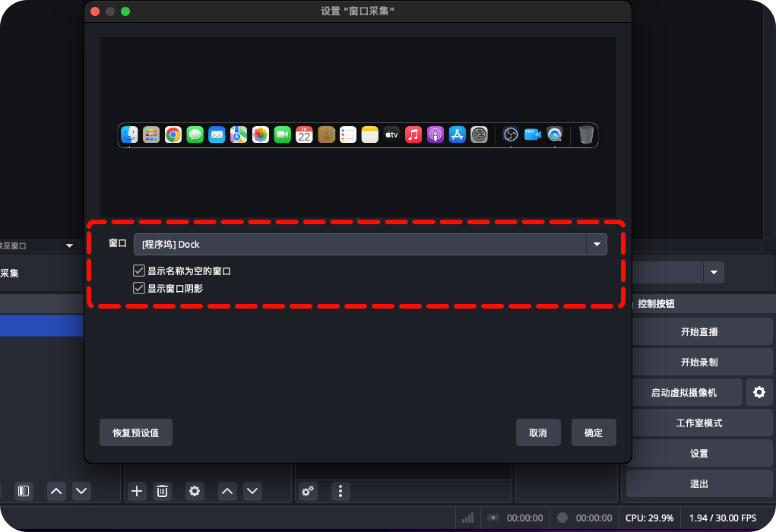The image size is (776, 532).
Task: Select the highlighted blue source row in OBS
Action: tap(42, 325)
